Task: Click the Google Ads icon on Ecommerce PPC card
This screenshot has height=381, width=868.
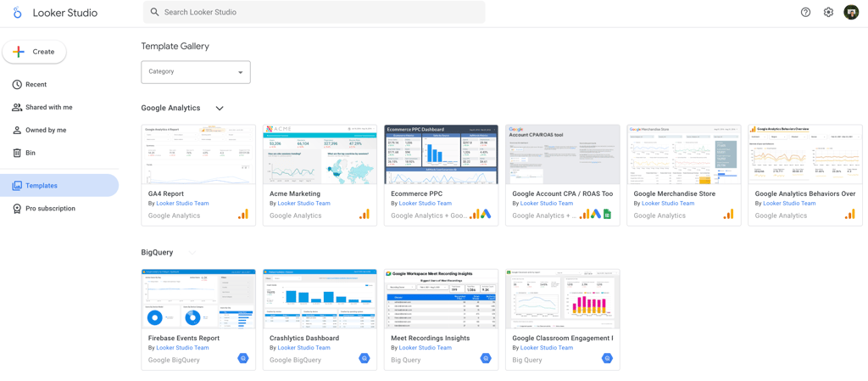Action: pos(486,215)
